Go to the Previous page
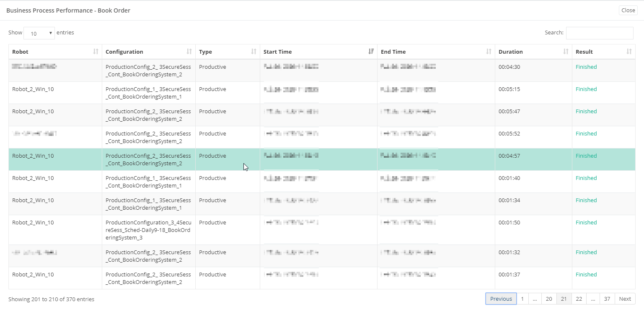644x328 pixels. pos(501,299)
